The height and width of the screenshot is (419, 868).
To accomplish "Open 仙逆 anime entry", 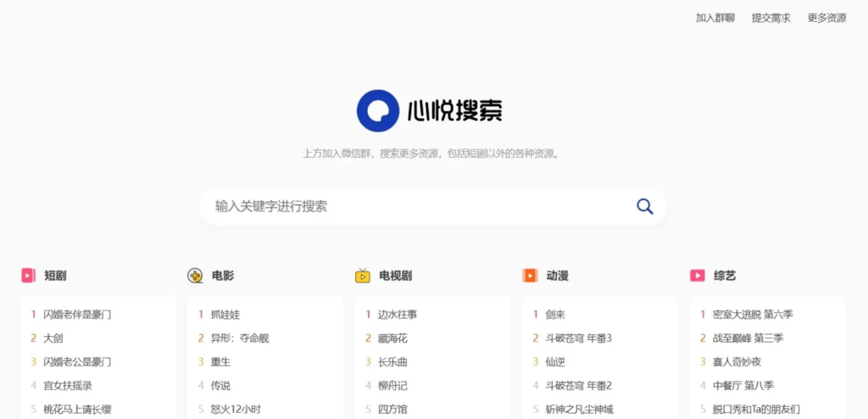I will point(554,362).
